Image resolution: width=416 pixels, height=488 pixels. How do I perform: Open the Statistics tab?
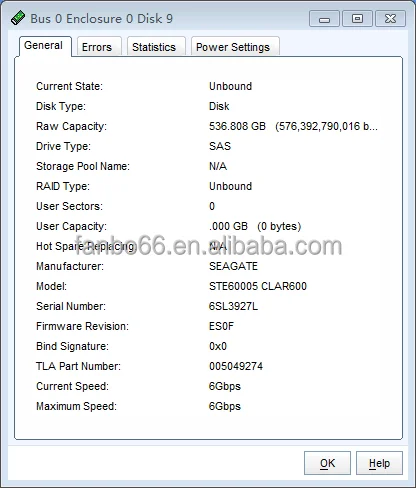[x=154, y=47]
